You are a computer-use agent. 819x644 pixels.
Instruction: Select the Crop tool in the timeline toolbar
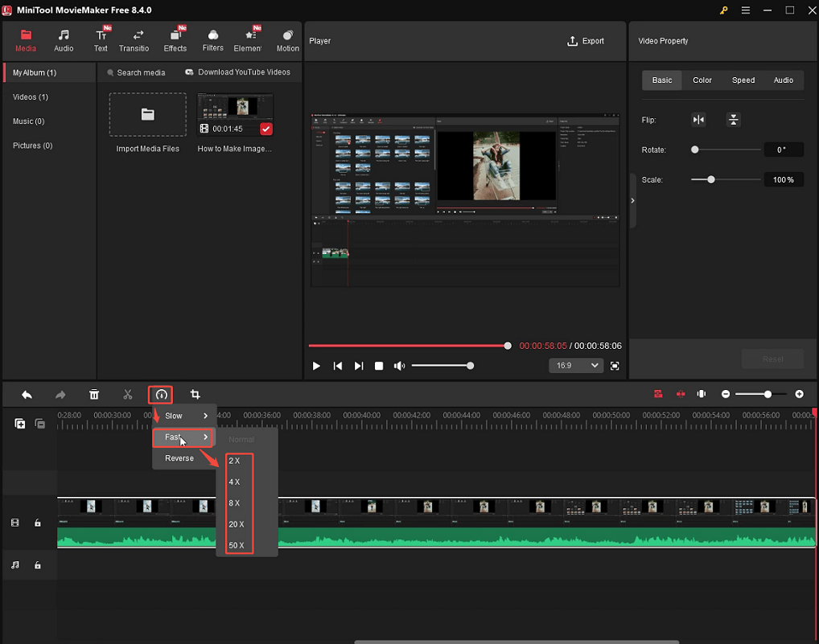click(194, 394)
